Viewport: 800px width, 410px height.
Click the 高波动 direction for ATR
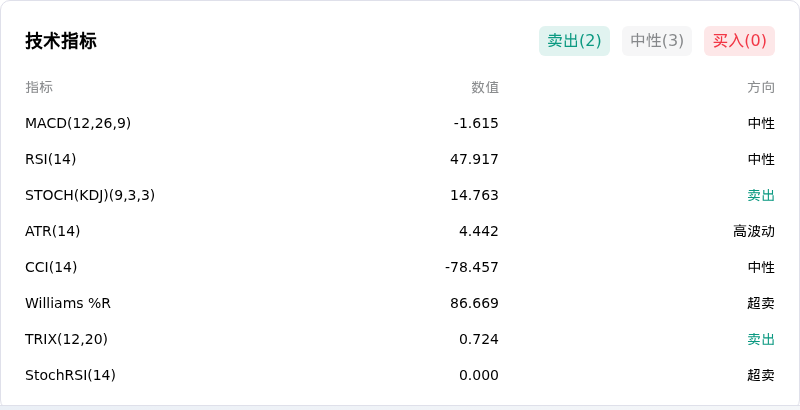pyautogui.click(x=754, y=231)
